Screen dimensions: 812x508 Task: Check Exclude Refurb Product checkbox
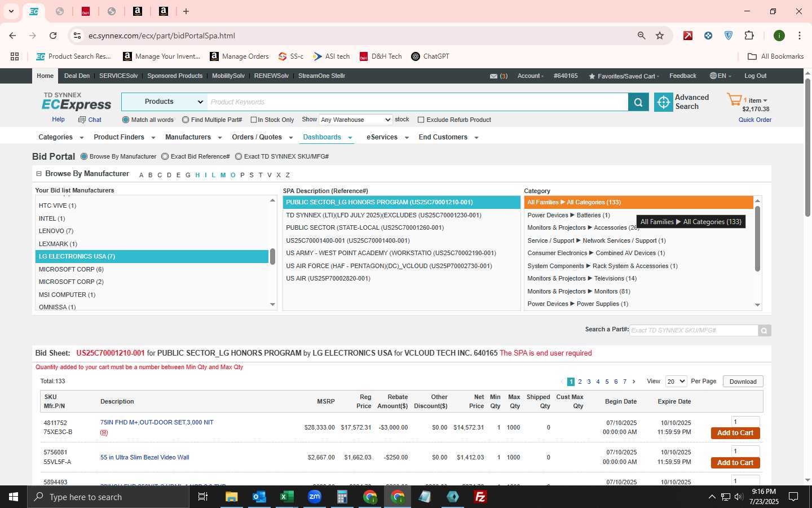click(421, 120)
